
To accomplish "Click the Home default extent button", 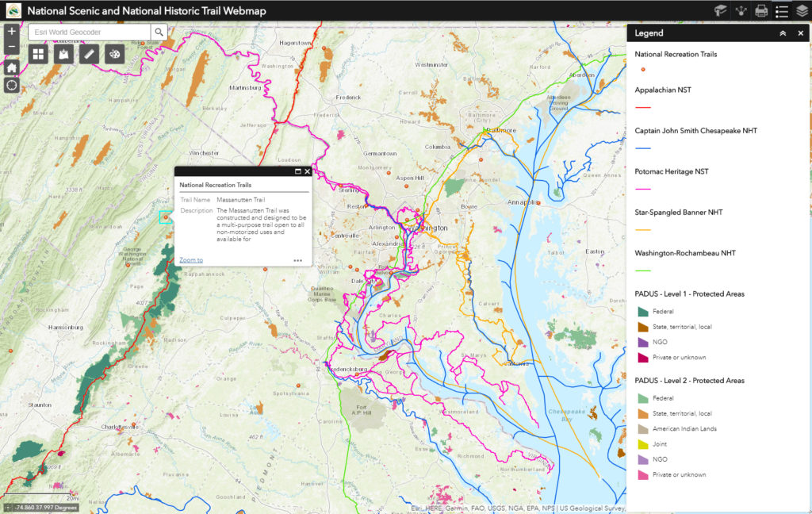I will pyautogui.click(x=11, y=67).
